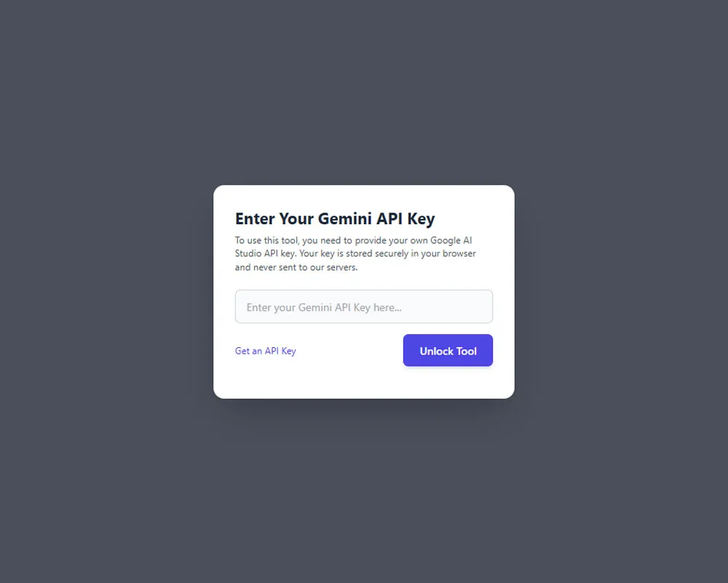Open the Get an API Key link
Screen dimensions: 728x583
point(265,351)
